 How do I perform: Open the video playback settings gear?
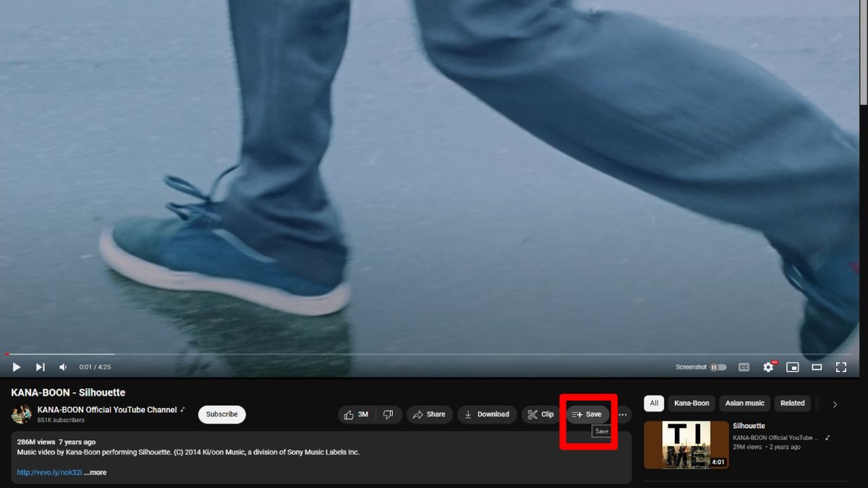tap(768, 367)
